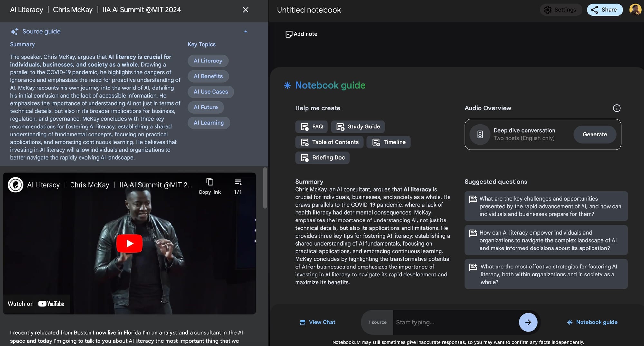Viewport: 644px width, 346px height.
Task: Click the Settings gear icon
Action: coord(547,10)
